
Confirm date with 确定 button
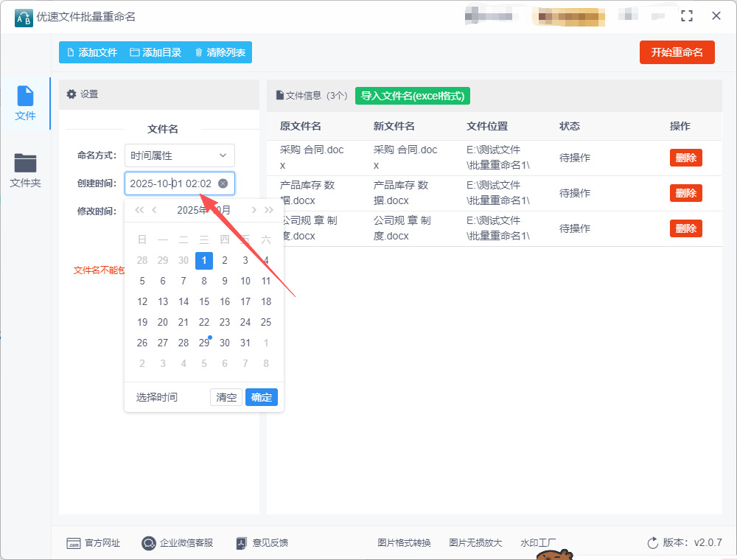(261, 397)
